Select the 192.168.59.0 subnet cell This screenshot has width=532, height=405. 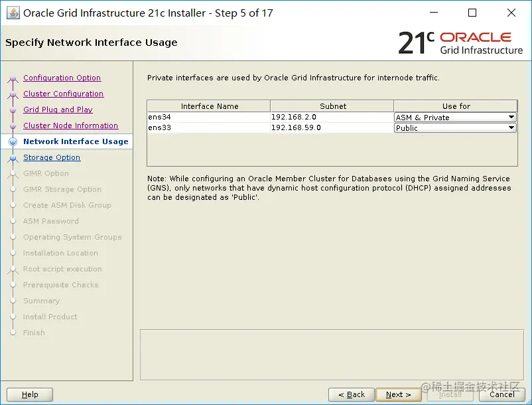coord(332,127)
